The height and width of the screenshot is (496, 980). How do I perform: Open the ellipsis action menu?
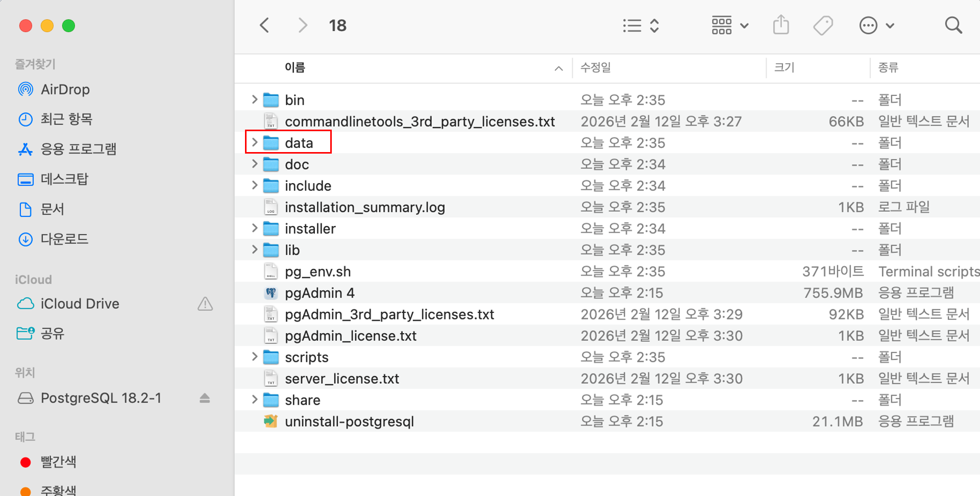[876, 25]
